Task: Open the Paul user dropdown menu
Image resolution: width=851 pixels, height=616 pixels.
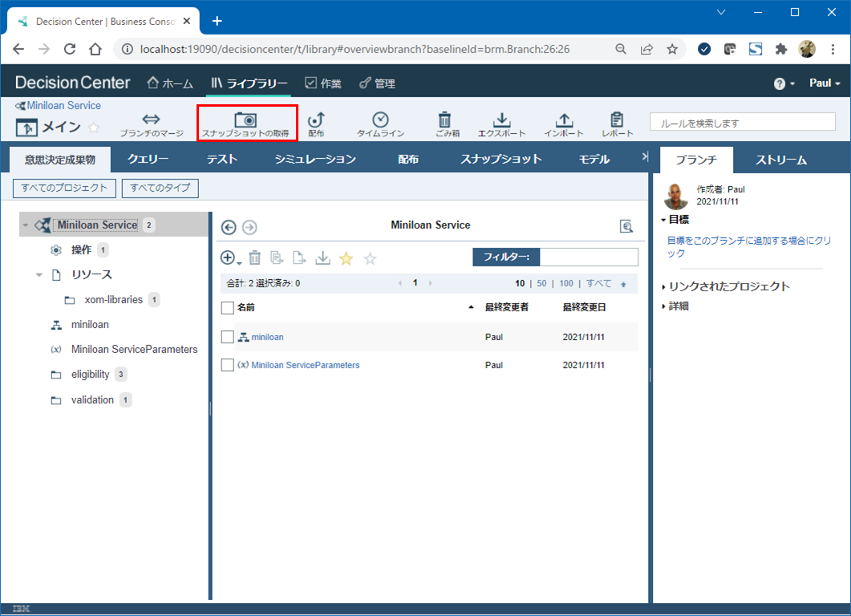Action: tap(825, 83)
